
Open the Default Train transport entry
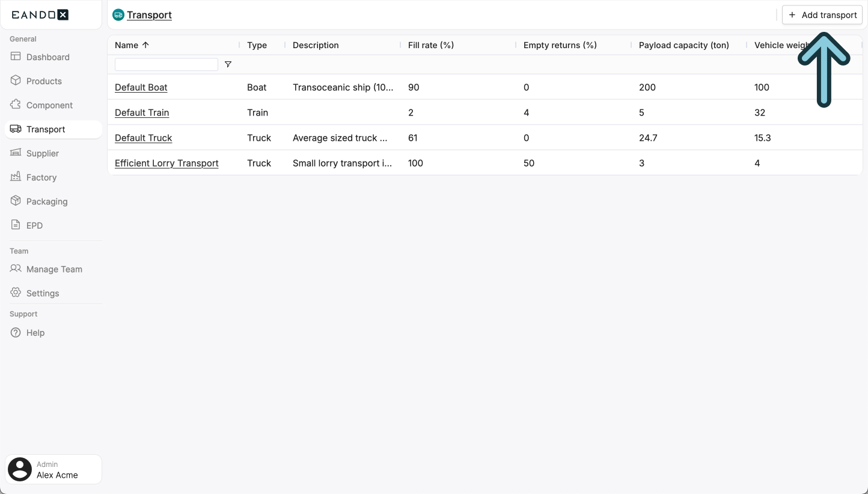coord(142,113)
